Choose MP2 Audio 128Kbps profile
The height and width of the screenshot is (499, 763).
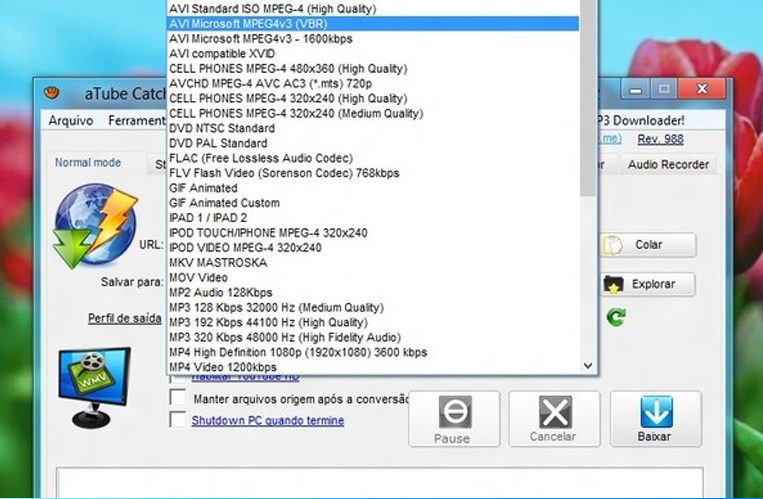(x=373, y=293)
